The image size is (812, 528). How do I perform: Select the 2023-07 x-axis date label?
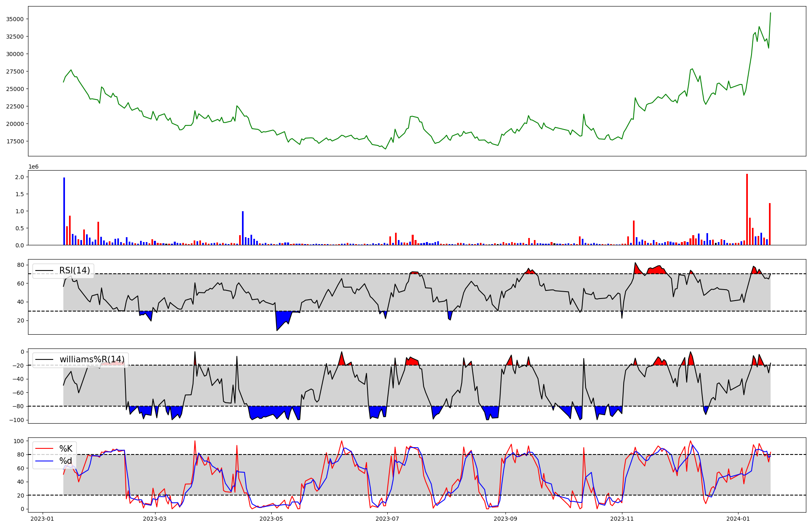[x=387, y=519]
